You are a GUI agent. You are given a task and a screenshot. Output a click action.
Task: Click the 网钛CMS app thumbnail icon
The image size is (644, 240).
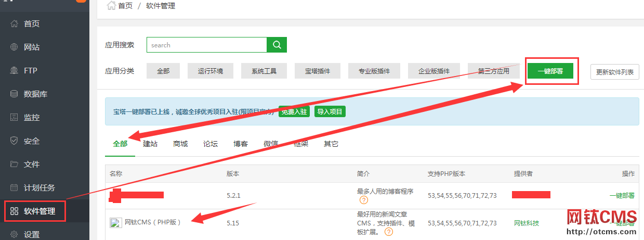pyautogui.click(x=115, y=223)
